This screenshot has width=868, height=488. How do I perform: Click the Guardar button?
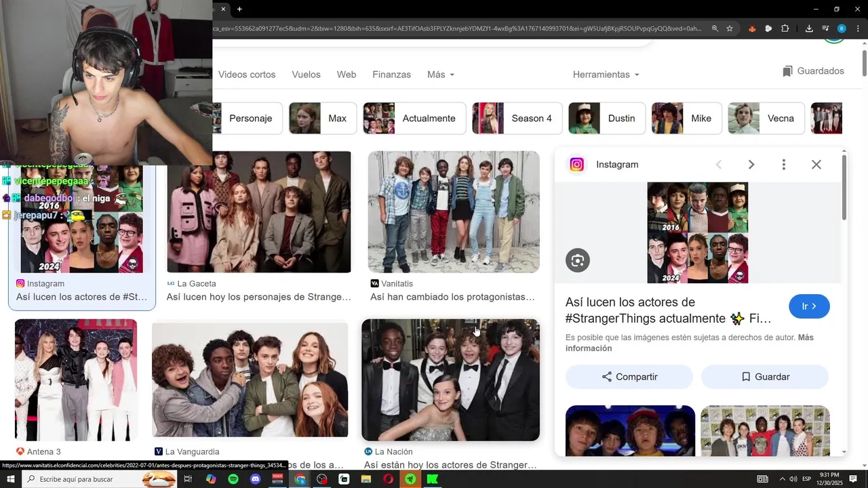point(765,377)
